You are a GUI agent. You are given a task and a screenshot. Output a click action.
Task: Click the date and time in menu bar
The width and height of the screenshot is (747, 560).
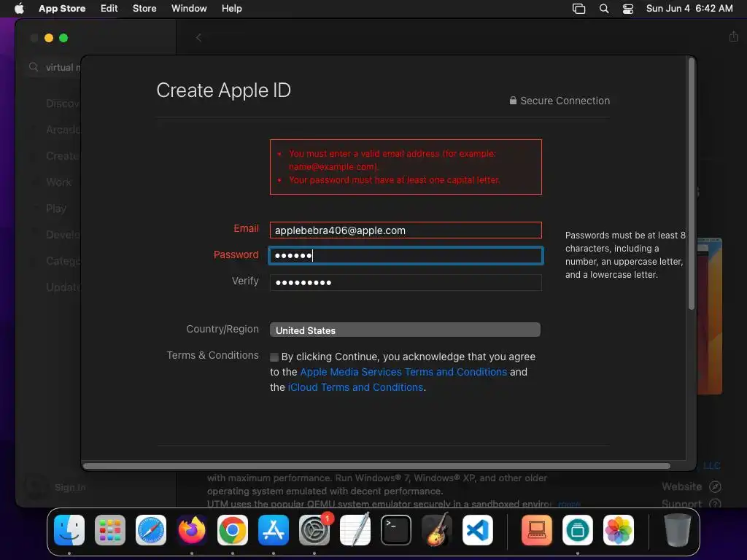(689, 8)
